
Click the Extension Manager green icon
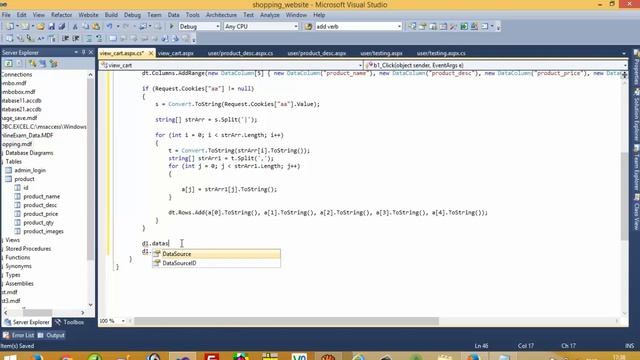tap(464, 27)
